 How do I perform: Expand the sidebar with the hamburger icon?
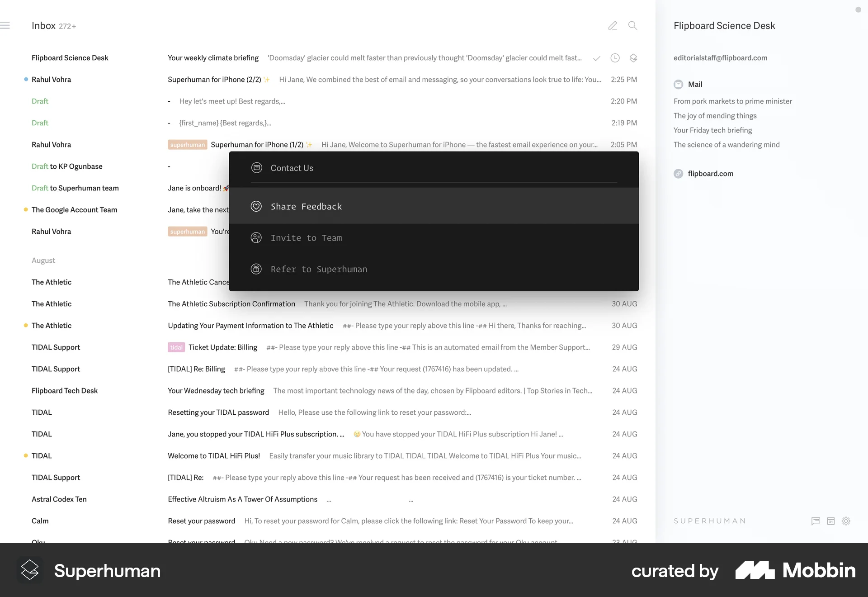pos(6,25)
